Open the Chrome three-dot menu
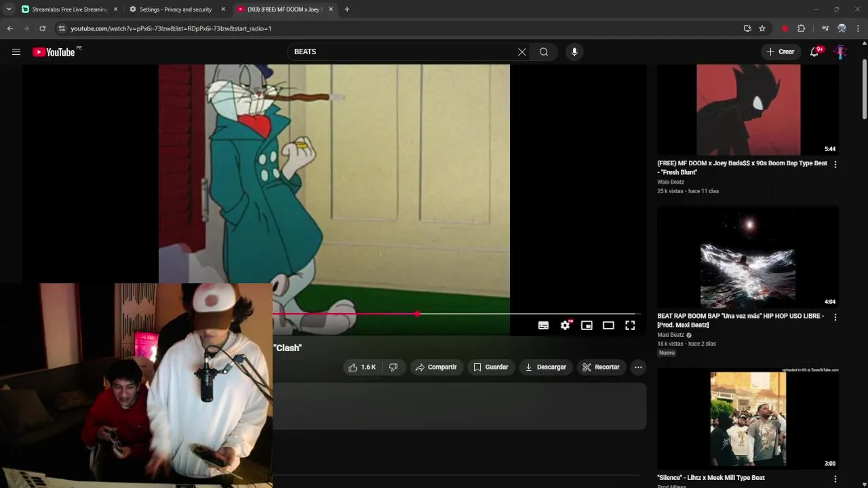 tap(858, 28)
